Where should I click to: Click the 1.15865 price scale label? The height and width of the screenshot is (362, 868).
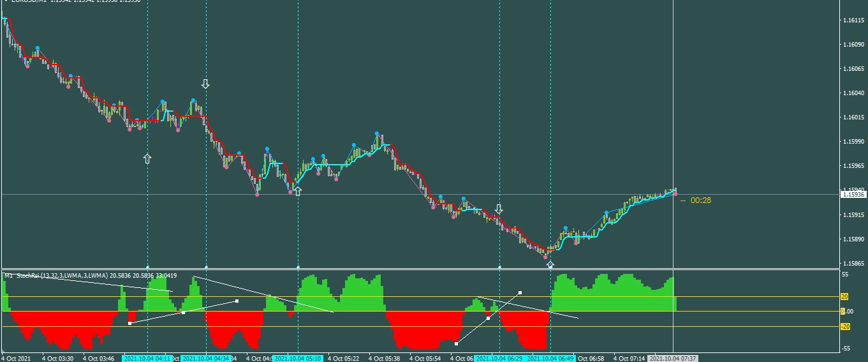[853, 264]
